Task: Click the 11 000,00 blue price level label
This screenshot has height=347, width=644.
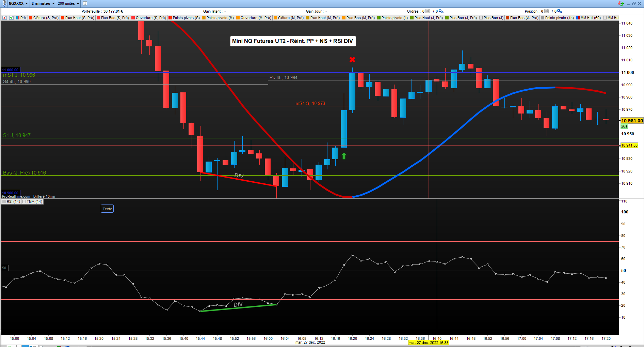Action: (11, 70)
